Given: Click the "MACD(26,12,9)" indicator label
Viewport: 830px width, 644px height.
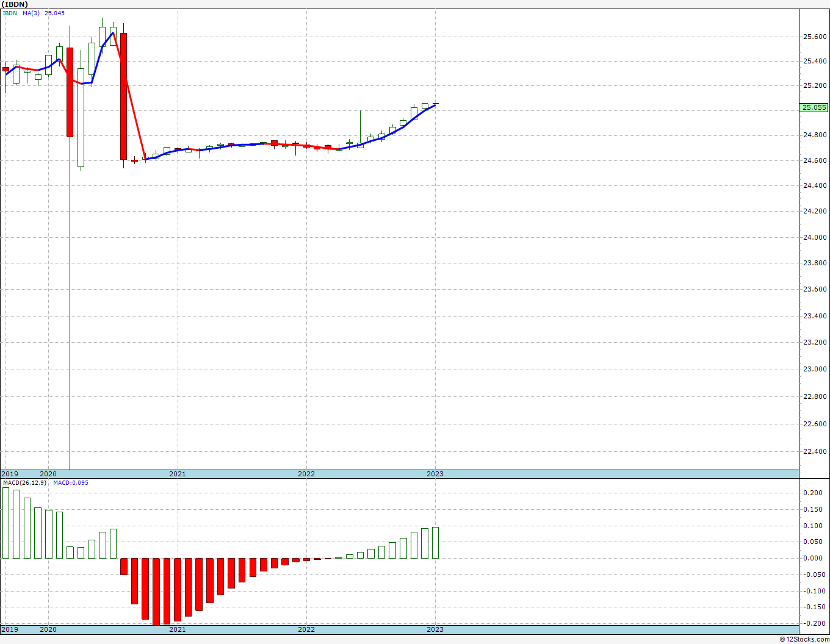Looking at the screenshot, I should point(24,483).
